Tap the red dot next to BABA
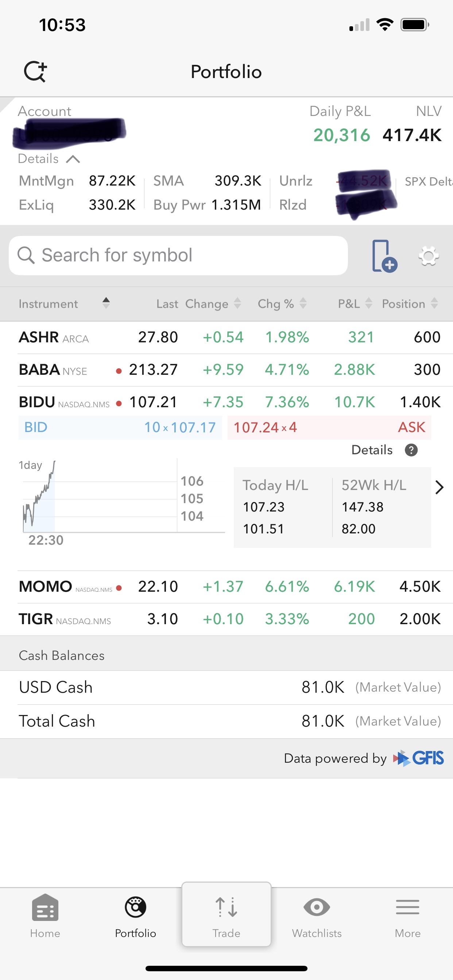Viewport: 453px width, 980px height. click(x=119, y=371)
